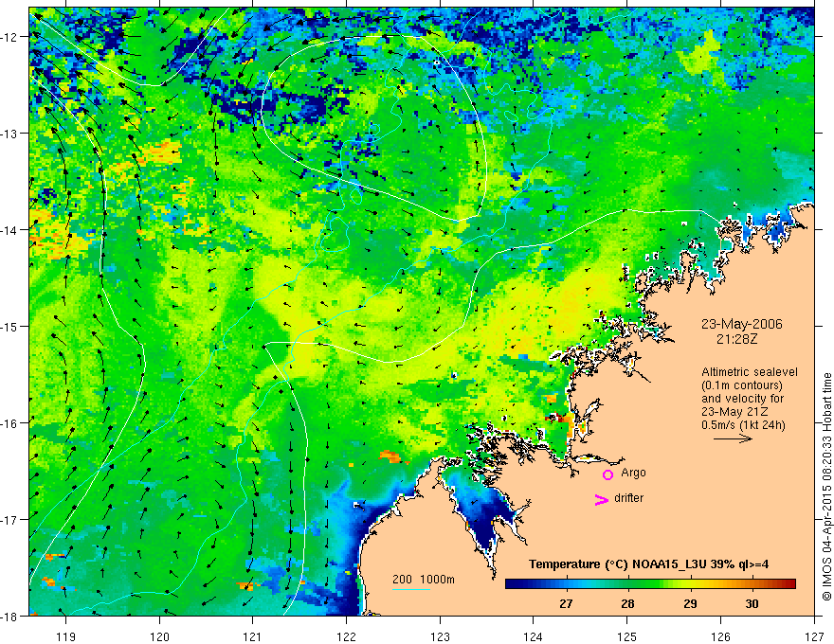Click the '23-May-2006' date text
The width and height of the screenshot is (834, 644).
tap(741, 324)
